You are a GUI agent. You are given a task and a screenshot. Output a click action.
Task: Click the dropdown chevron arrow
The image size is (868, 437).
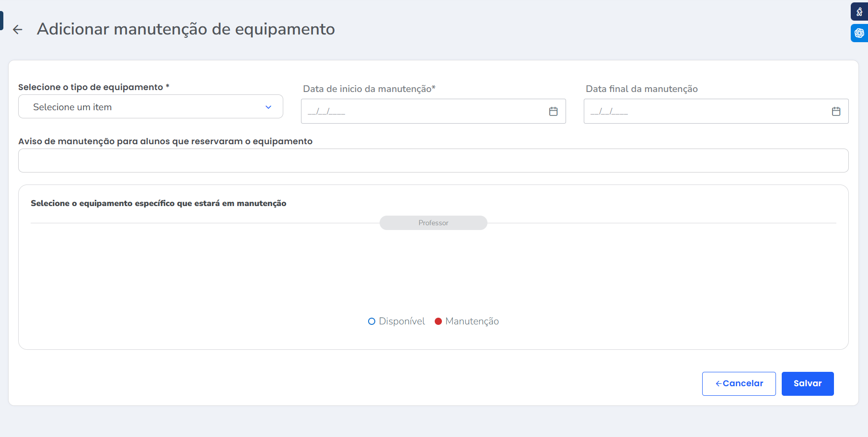click(x=268, y=107)
